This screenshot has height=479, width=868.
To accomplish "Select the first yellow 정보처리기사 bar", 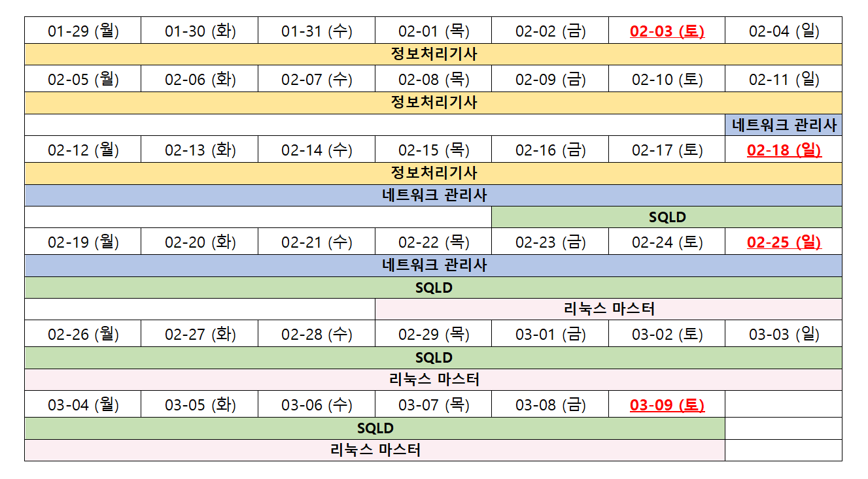I will coord(433,54).
